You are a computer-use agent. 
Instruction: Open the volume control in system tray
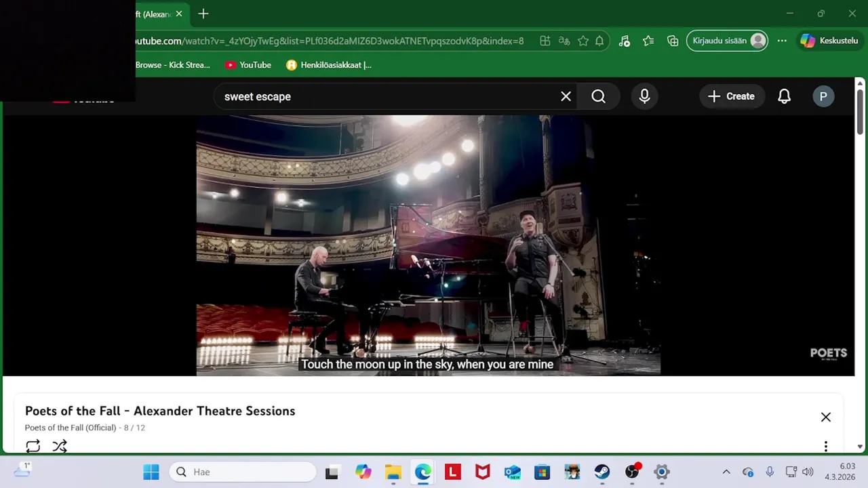[808, 472]
